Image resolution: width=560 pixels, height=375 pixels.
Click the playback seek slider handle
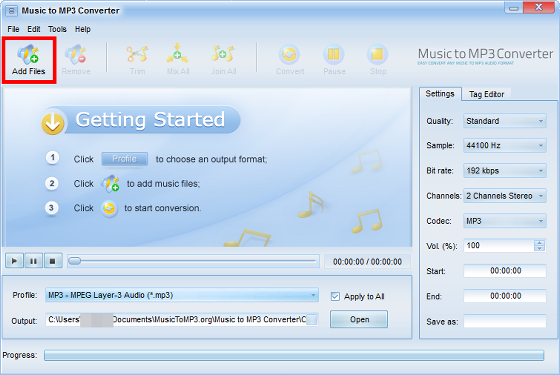point(75,261)
